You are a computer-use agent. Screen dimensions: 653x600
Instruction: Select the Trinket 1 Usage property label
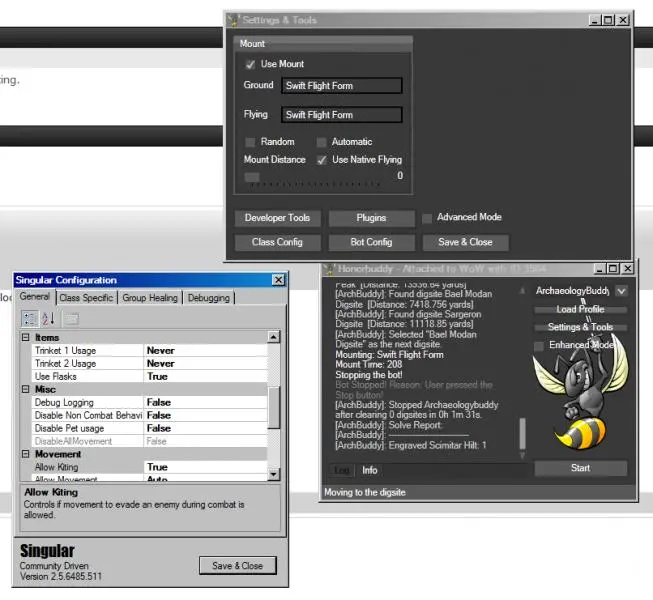[65, 351]
